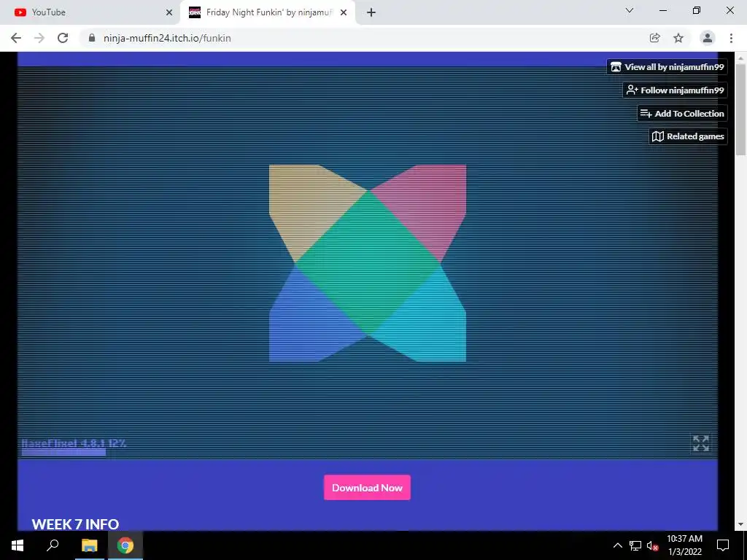The height and width of the screenshot is (560, 747).
Task: Add game to collection
Action: 682,113
